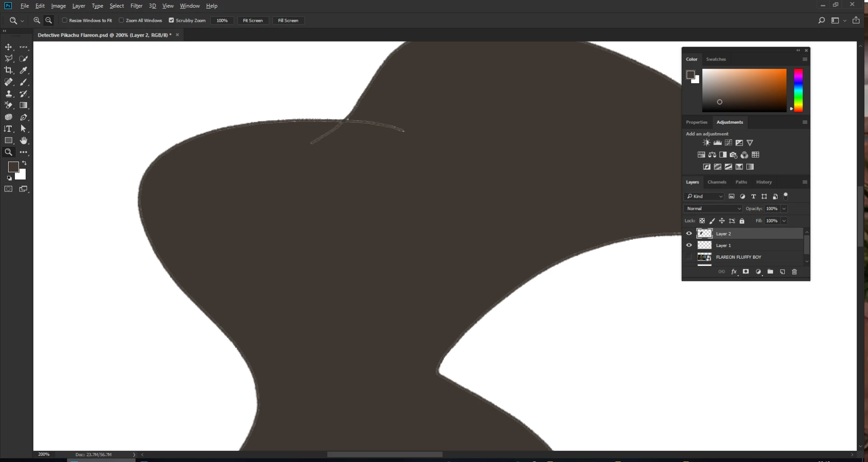Screen dimensions: 868x462
Task: Enable Zoom All Windows checkbox
Action: click(121, 20)
